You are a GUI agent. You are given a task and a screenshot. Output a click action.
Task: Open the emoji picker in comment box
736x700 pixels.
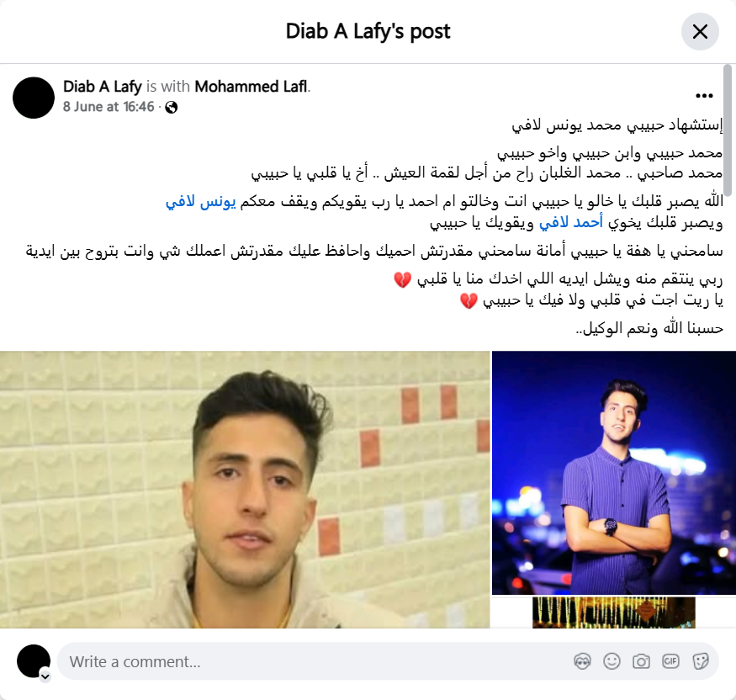tap(612, 661)
